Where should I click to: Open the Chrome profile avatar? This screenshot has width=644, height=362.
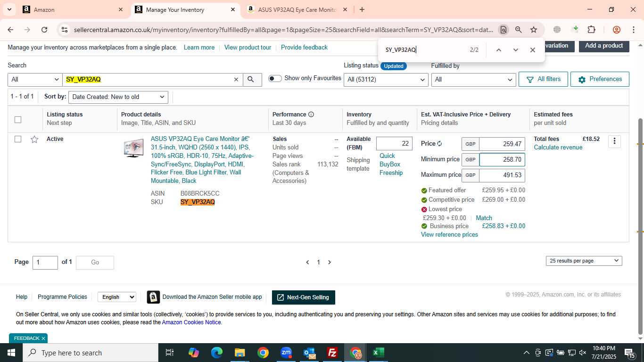[x=616, y=30]
